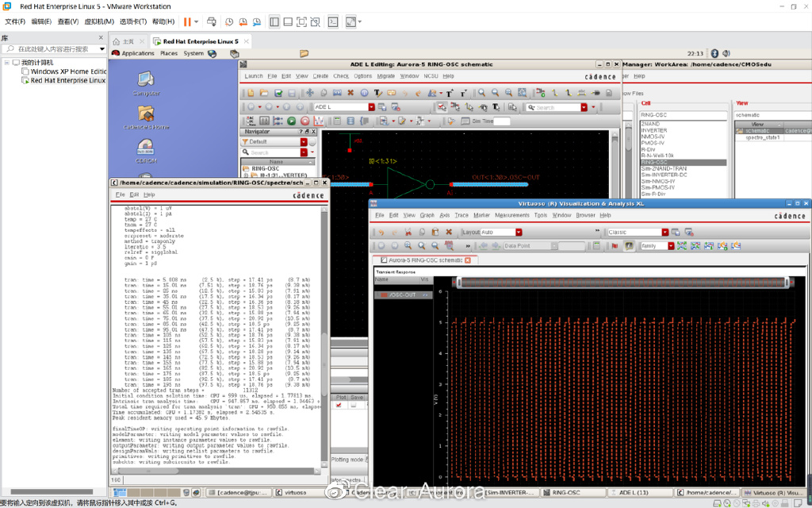Open ADE L workspace dropdown

pyautogui.click(x=371, y=107)
